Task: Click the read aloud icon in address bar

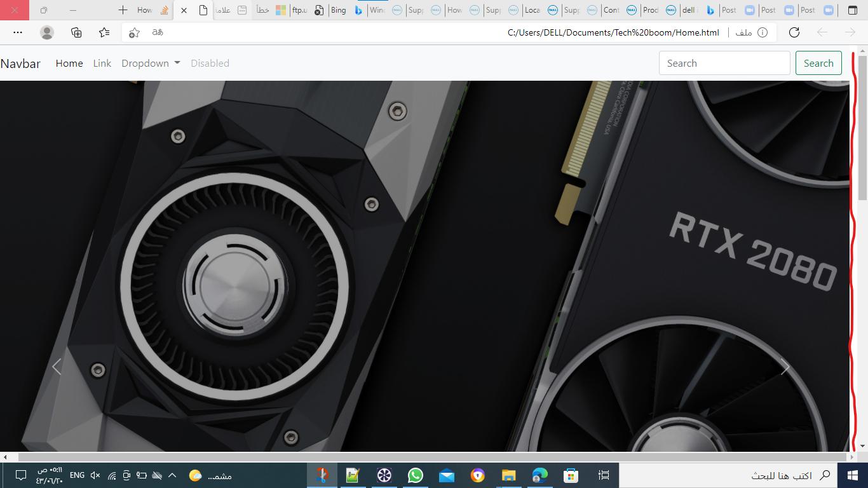Action: (158, 32)
